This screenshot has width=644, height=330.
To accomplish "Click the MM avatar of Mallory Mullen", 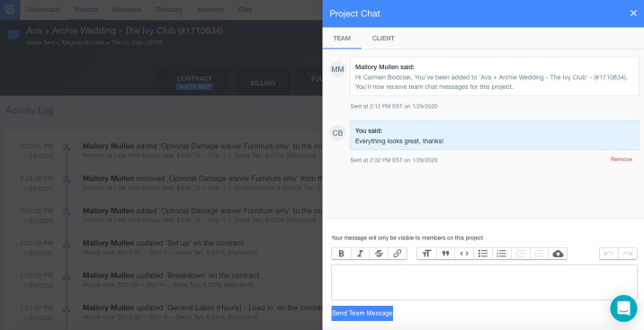I will (337, 69).
